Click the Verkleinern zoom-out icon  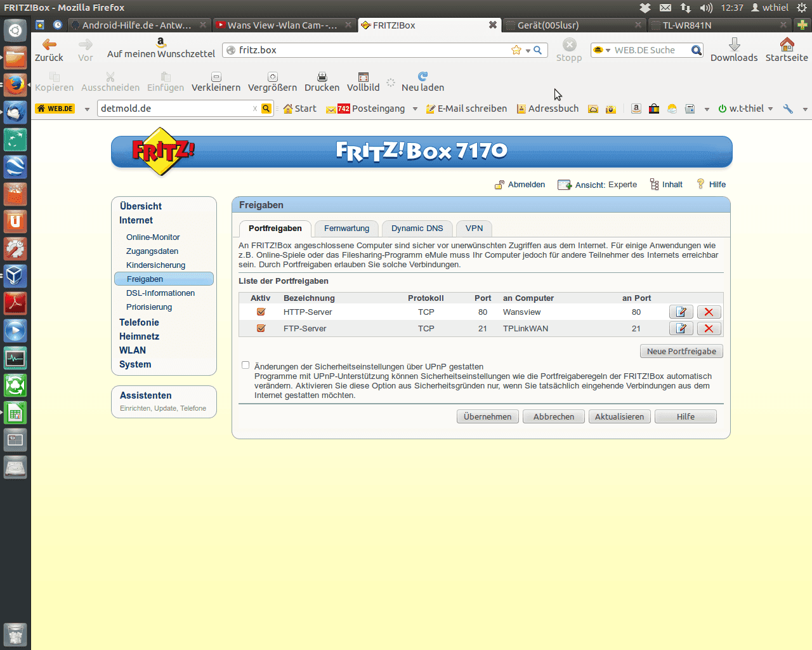point(216,77)
